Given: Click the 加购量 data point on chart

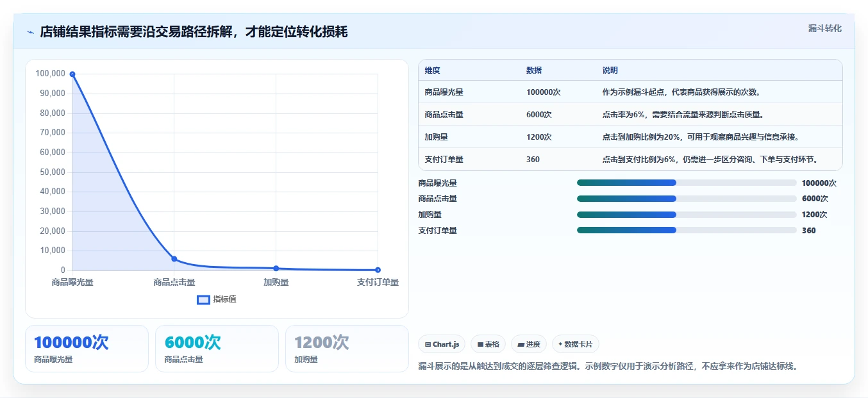Looking at the screenshot, I should pyautogui.click(x=276, y=269).
